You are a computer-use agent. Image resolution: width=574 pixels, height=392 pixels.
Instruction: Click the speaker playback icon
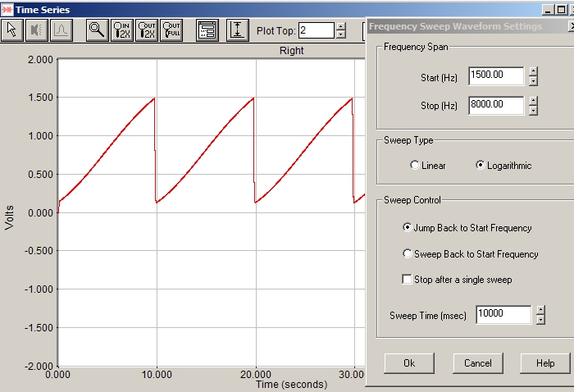pyautogui.click(x=37, y=30)
